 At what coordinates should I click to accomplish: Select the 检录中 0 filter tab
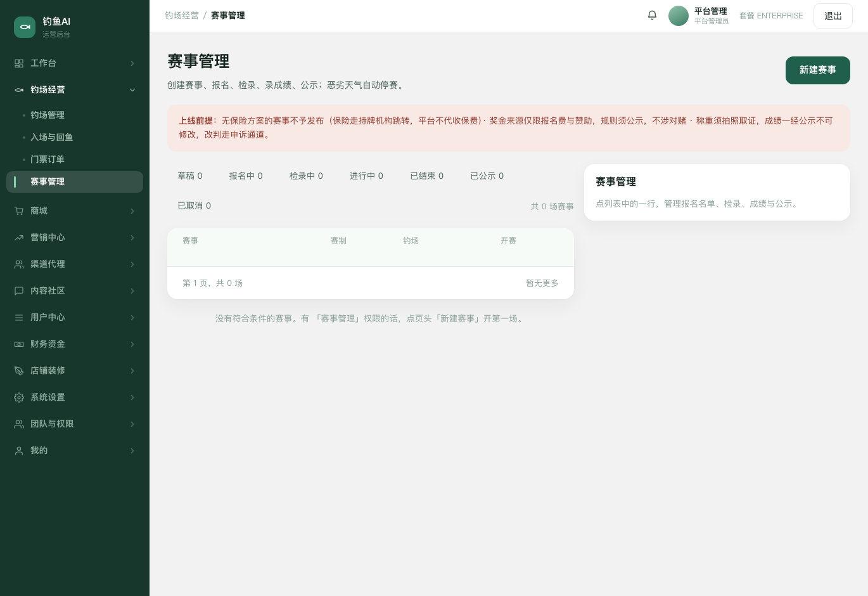[306, 176]
